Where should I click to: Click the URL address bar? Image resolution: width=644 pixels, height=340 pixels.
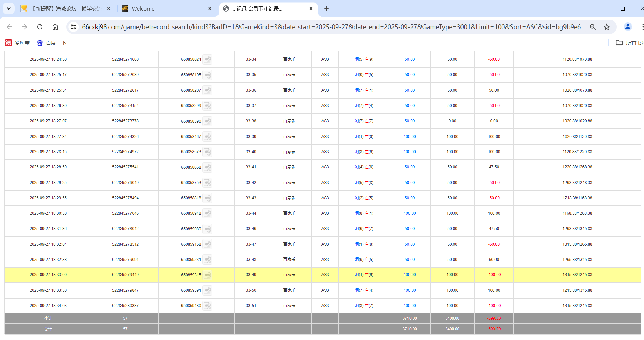[x=333, y=27]
